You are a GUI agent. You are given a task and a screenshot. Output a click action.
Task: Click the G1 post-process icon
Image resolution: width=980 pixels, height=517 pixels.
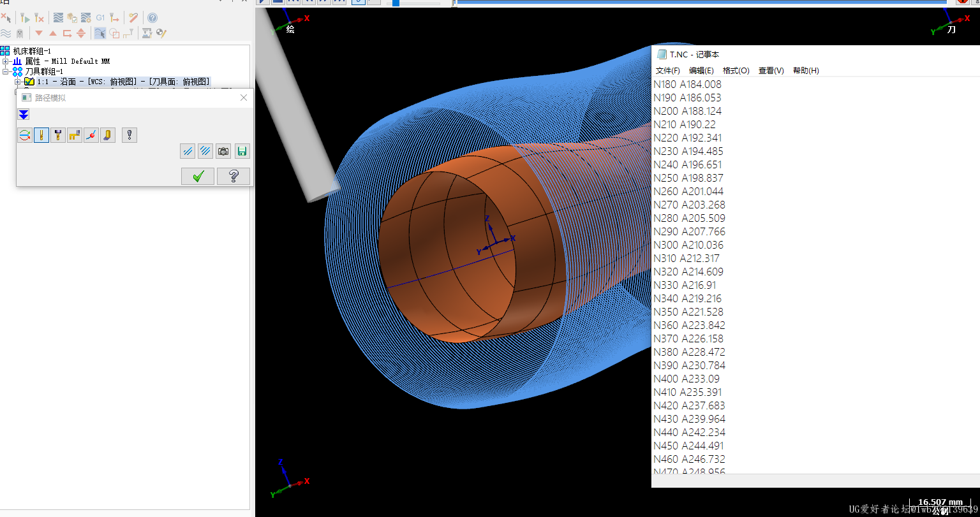pyautogui.click(x=100, y=17)
